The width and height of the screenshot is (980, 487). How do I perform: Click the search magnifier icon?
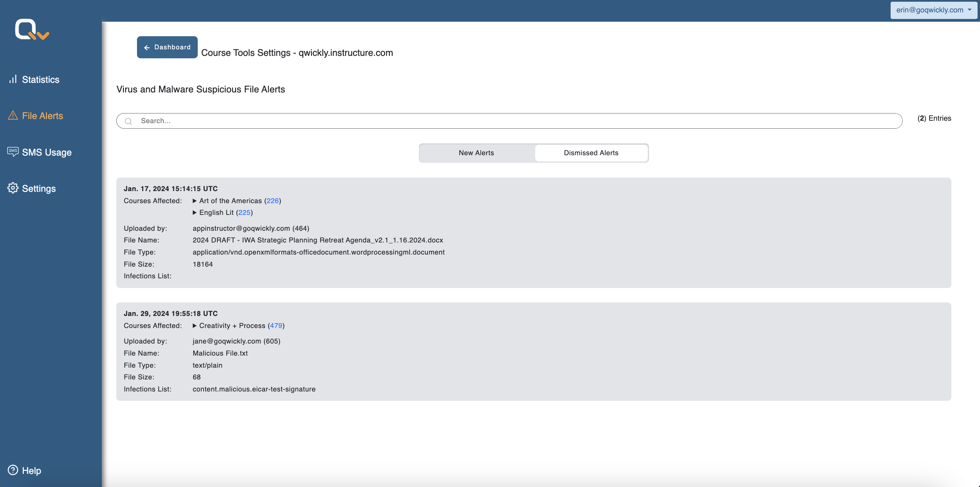pos(129,121)
